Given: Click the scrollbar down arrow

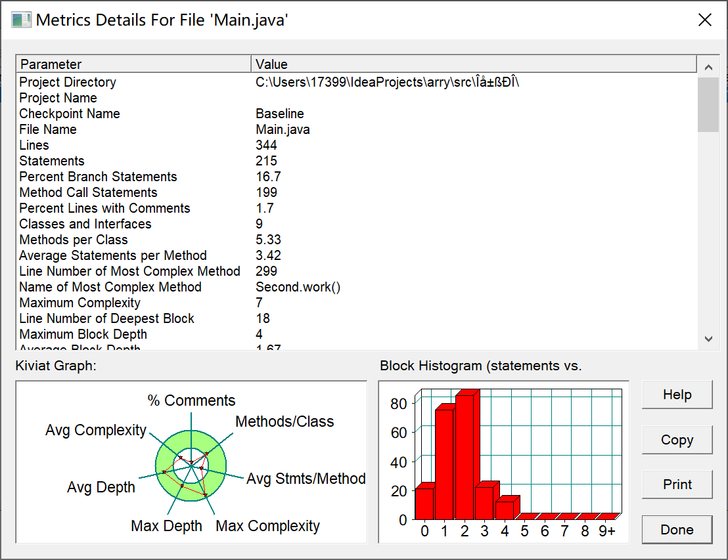Looking at the screenshot, I should (x=708, y=339).
